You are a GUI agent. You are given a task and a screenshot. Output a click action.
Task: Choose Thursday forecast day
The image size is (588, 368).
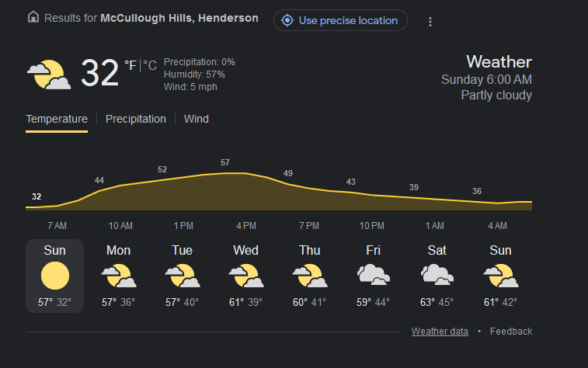(309, 276)
